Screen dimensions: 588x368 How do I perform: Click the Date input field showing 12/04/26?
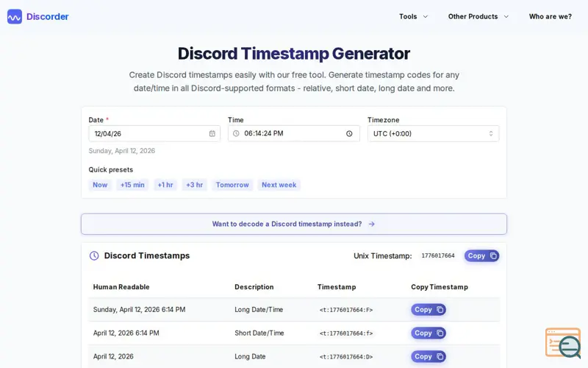click(x=154, y=134)
